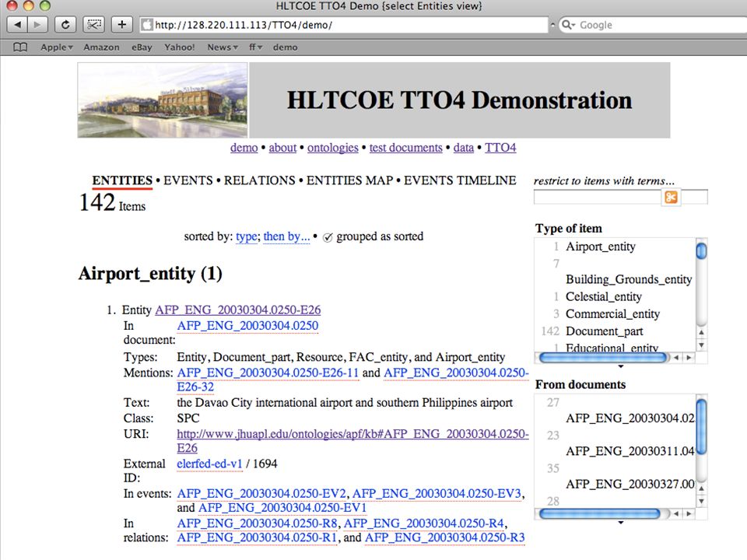Switch to the RELATIONS view

pos(260,180)
